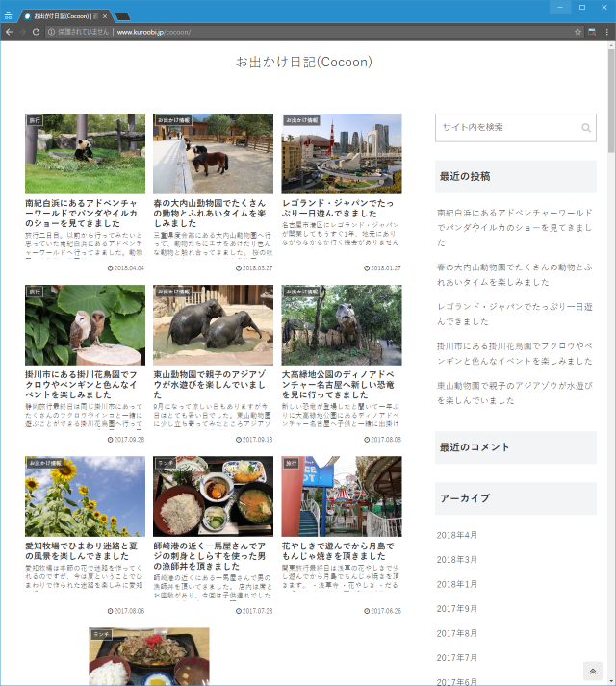This screenshot has width=616, height=686.
Task: Reload the page with the refresh icon
Action: [37, 32]
